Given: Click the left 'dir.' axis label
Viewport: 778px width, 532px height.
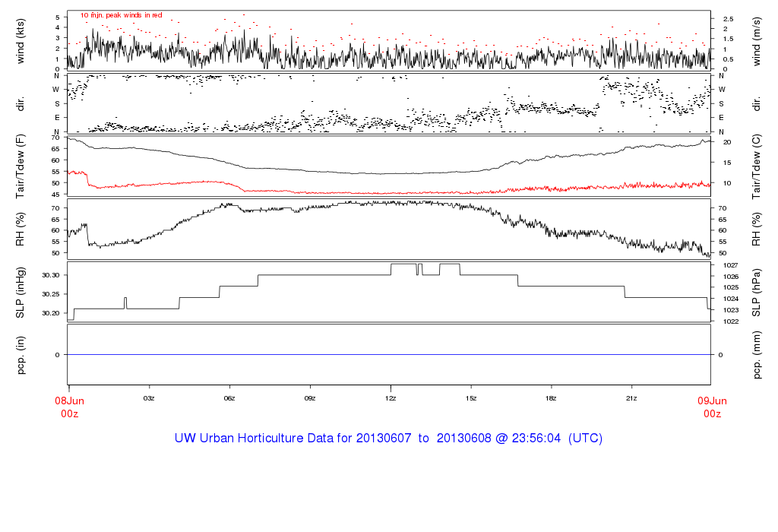Looking at the screenshot, I should [x=21, y=104].
